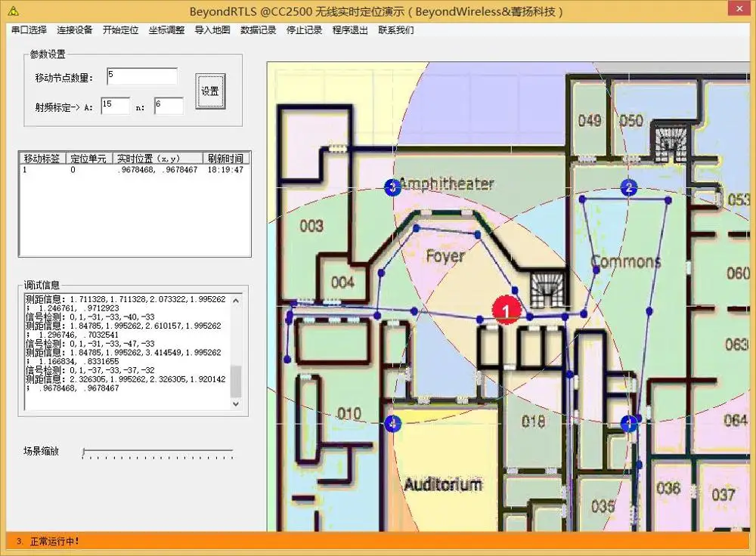Click room 050 on the map
The width and height of the screenshot is (756, 556).
tap(631, 120)
